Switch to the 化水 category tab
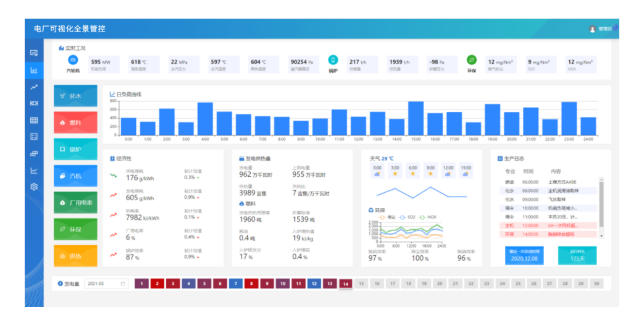644x325 pixels. coord(75,96)
